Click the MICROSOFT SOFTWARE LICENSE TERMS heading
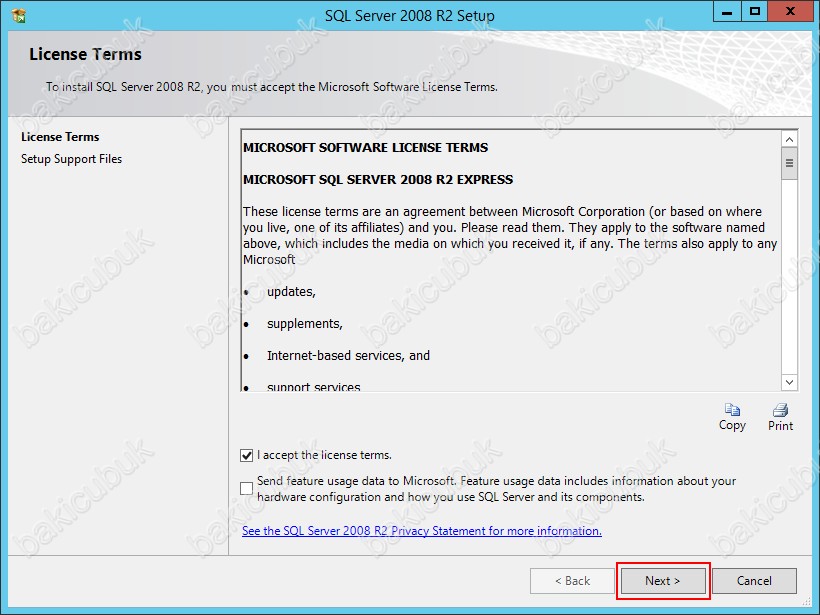820x615 pixels. 365,147
